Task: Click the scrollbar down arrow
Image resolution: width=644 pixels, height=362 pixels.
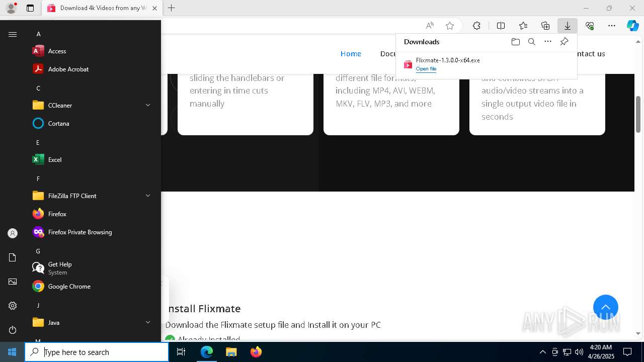Action: coord(638,333)
